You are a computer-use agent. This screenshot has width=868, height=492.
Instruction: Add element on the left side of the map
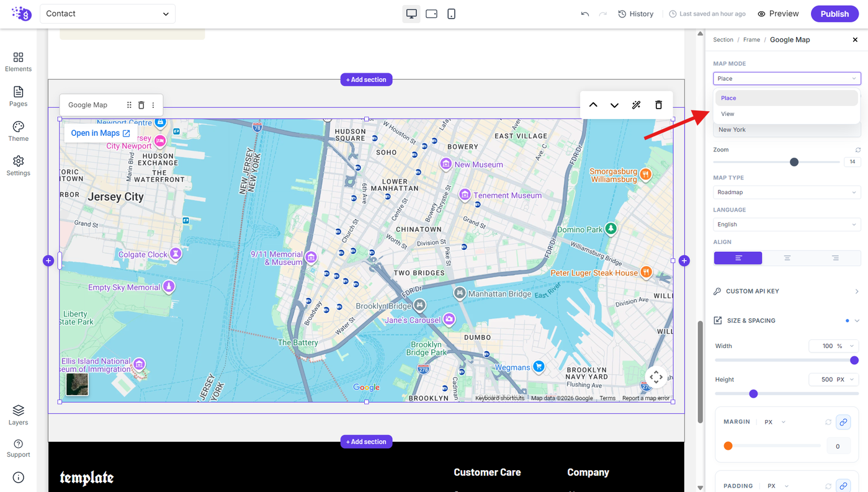(48, 261)
